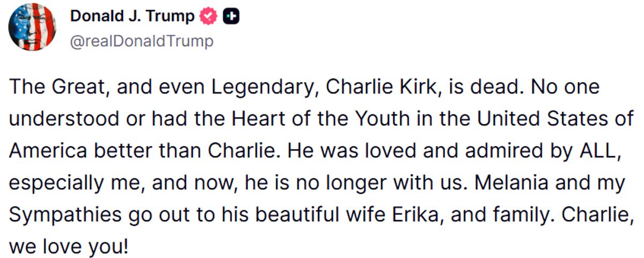Click "United States" in the post text
The height and width of the screenshot is (258, 644).
click(543, 119)
